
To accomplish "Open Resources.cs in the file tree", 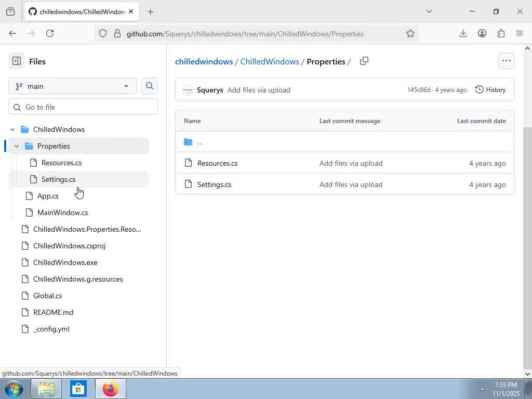I will coord(61,163).
